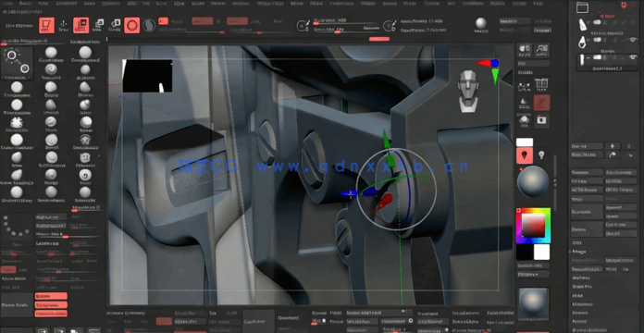Pick the face-pattern brush in brush palette

[85, 157]
